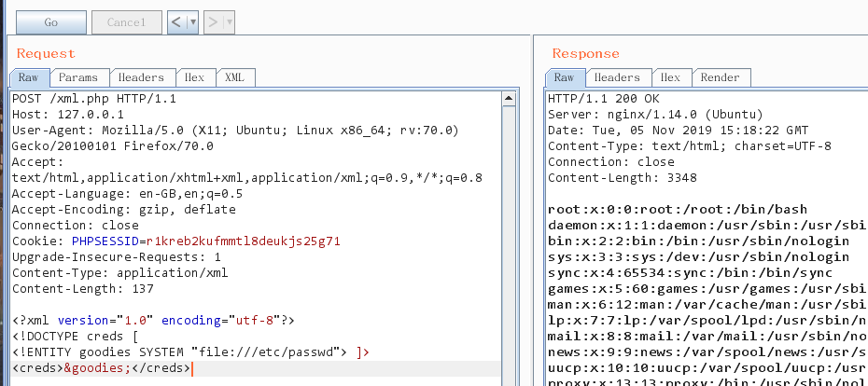Screen dimensions: 868x386
Task: Open the Response Render tab
Action: tap(721, 77)
